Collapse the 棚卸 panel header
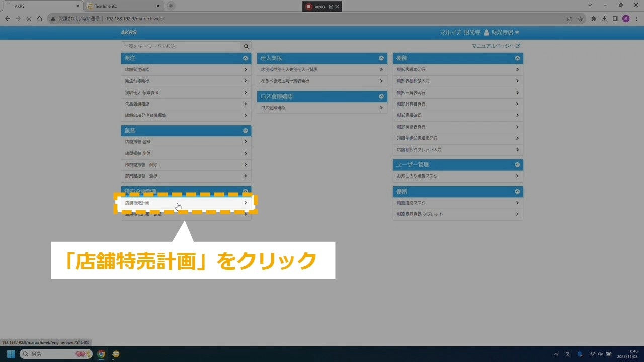Screen dimensions: 644x362 pos(517,58)
